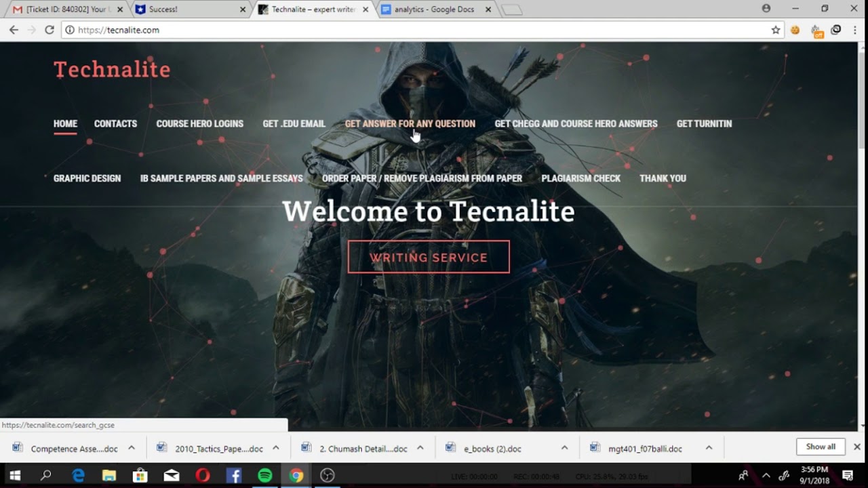The image size is (868, 488).
Task: Launch Opera browser from taskbar
Action: click(x=203, y=475)
